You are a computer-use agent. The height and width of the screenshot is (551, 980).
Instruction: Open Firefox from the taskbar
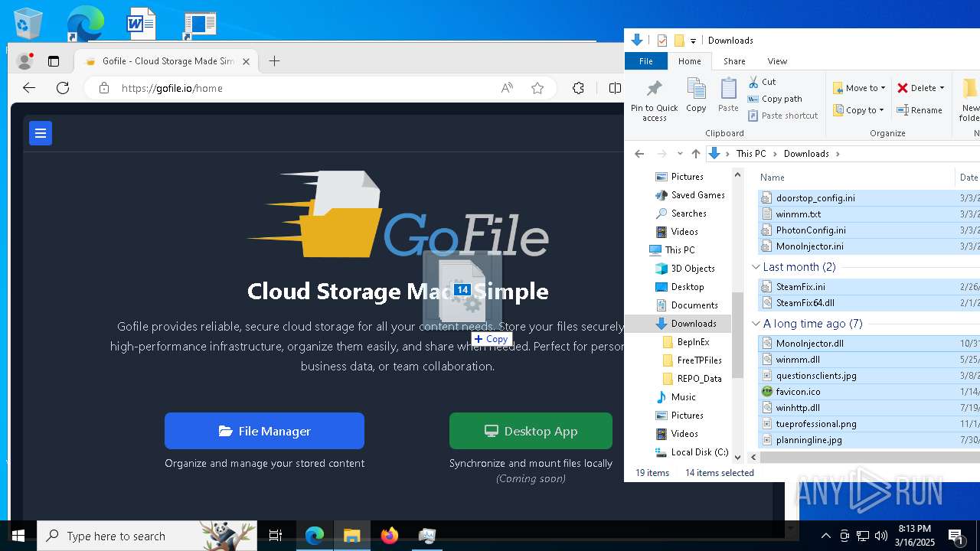pos(390,536)
